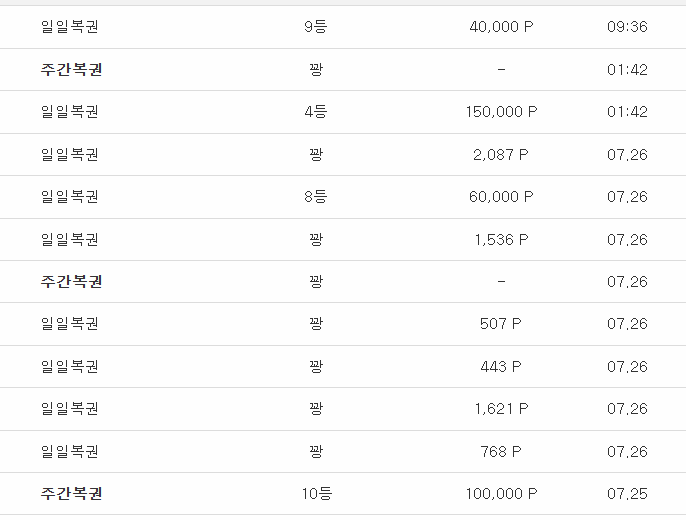Click the 10등 rank cell
Viewport: 686px width, 520px height.
[x=316, y=494]
